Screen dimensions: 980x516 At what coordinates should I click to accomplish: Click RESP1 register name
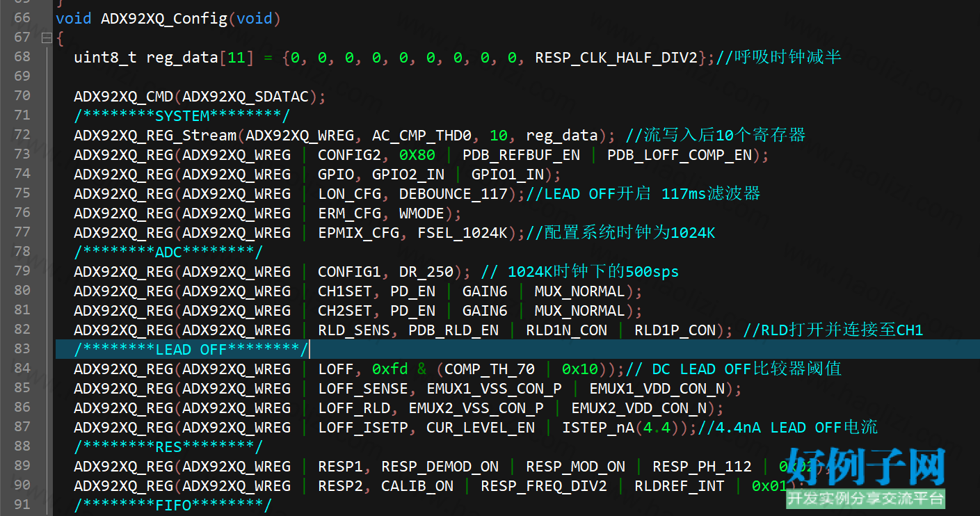coord(340,466)
